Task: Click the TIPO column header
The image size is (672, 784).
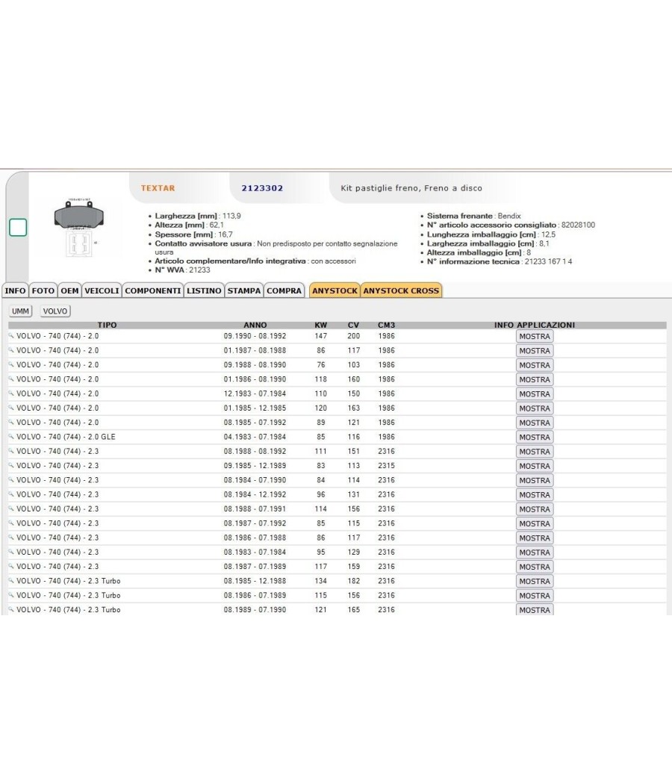Action: pyautogui.click(x=107, y=325)
